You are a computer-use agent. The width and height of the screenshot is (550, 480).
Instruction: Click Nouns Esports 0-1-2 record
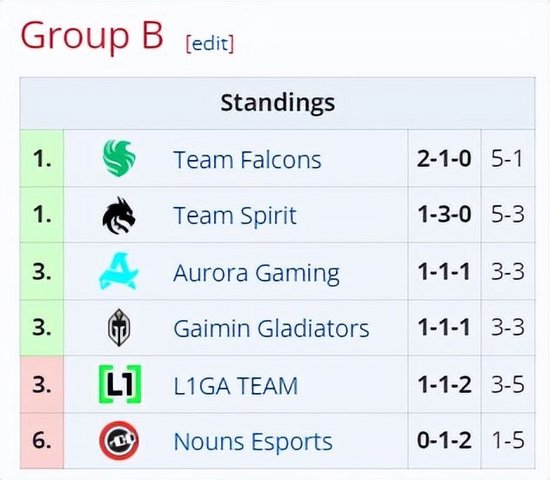click(444, 440)
